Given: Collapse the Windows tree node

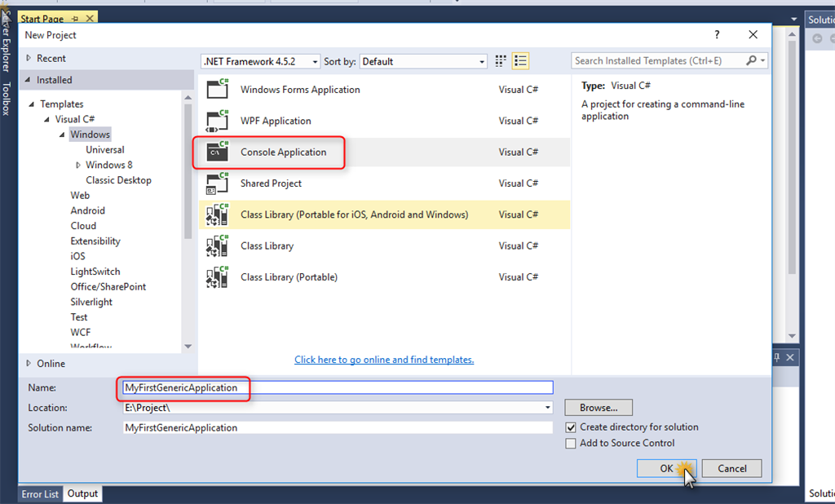Looking at the screenshot, I should coord(62,135).
